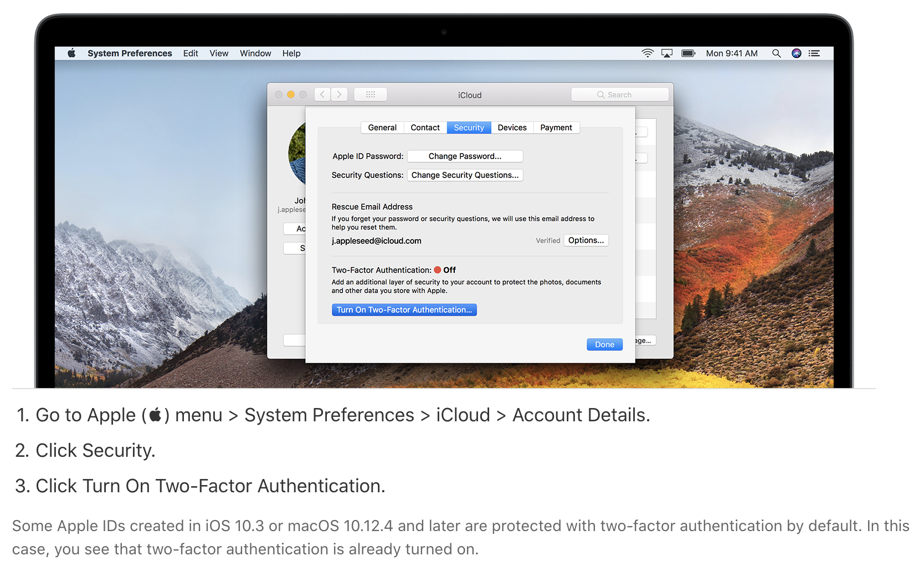Turn On Two-Factor Authentication

(404, 310)
